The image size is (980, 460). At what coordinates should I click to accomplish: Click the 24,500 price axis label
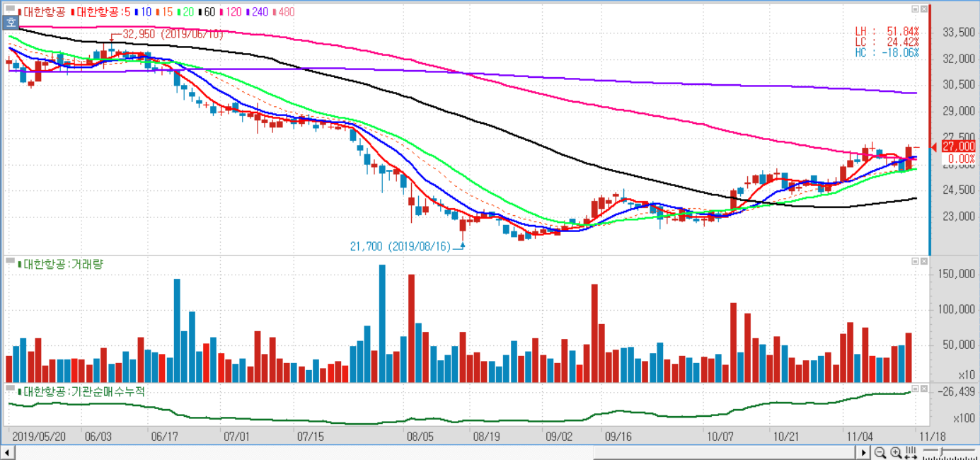958,190
